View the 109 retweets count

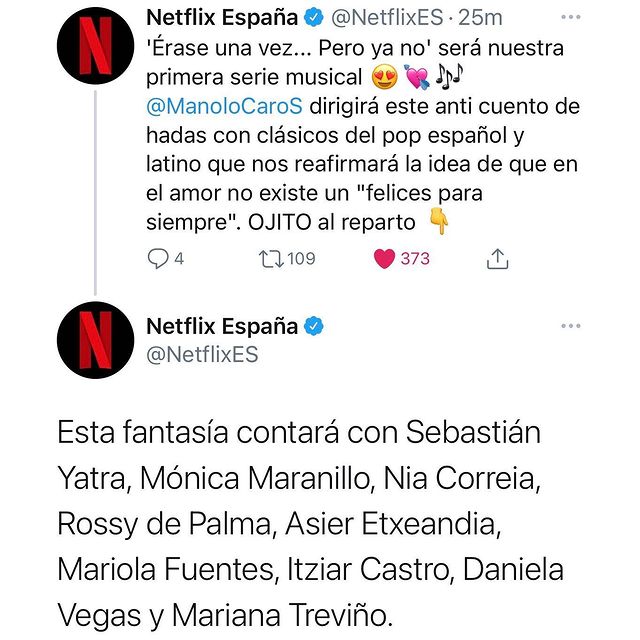tap(300, 259)
